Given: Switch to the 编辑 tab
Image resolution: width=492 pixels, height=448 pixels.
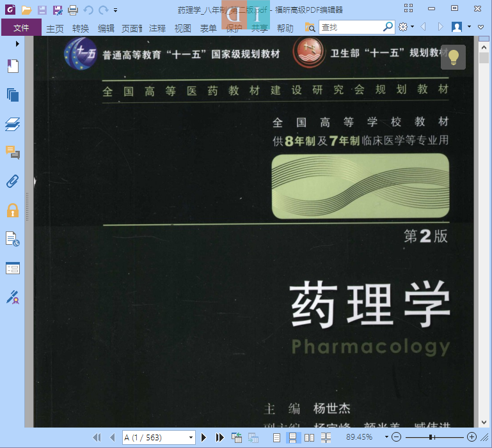Looking at the screenshot, I should 106,29.
